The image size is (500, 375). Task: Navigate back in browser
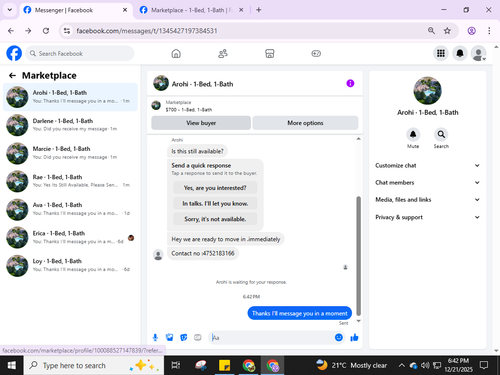tap(11, 31)
